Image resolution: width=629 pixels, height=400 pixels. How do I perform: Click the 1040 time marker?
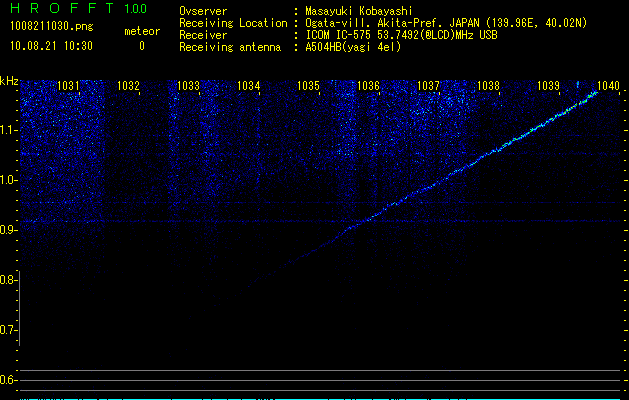[609, 85]
